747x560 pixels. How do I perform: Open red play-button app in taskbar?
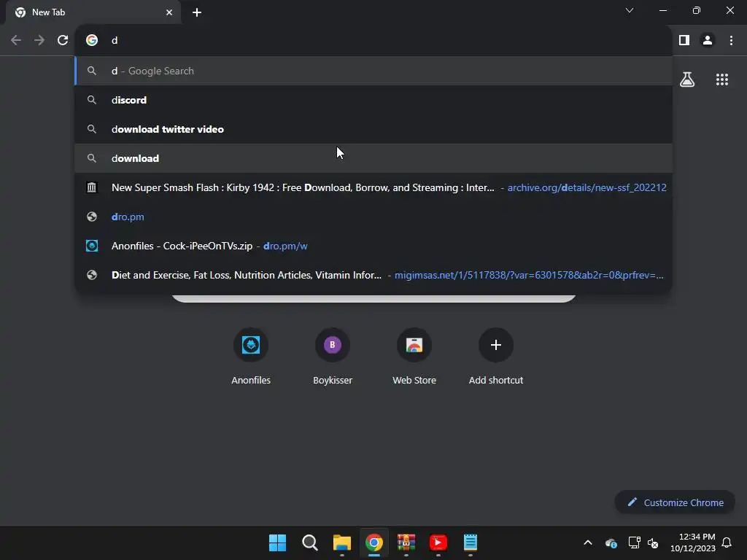(x=438, y=542)
